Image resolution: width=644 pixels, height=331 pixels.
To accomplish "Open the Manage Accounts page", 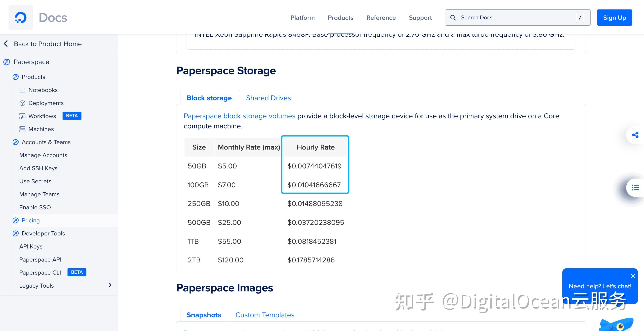I will pos(43,155).
